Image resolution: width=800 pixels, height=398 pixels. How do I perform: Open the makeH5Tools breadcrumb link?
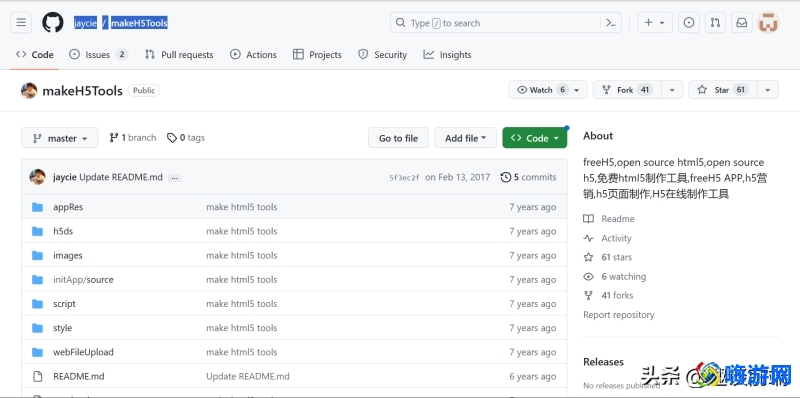coord(139,23)
